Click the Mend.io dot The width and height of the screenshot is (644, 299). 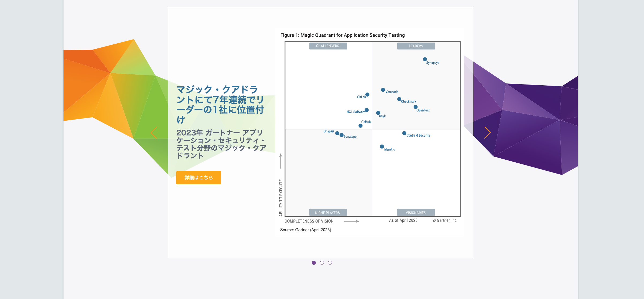[x=382, y=147]
